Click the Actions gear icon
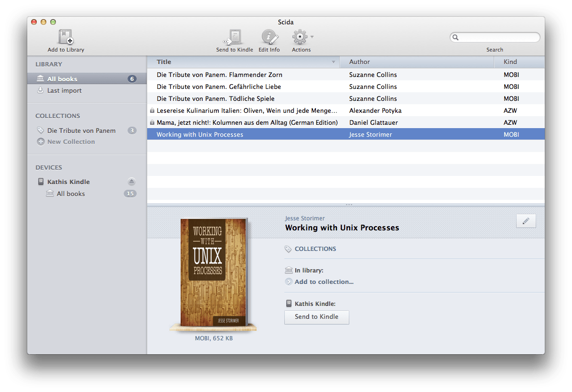The width and height of the screenshot is (572, 392). pos(300,36)
